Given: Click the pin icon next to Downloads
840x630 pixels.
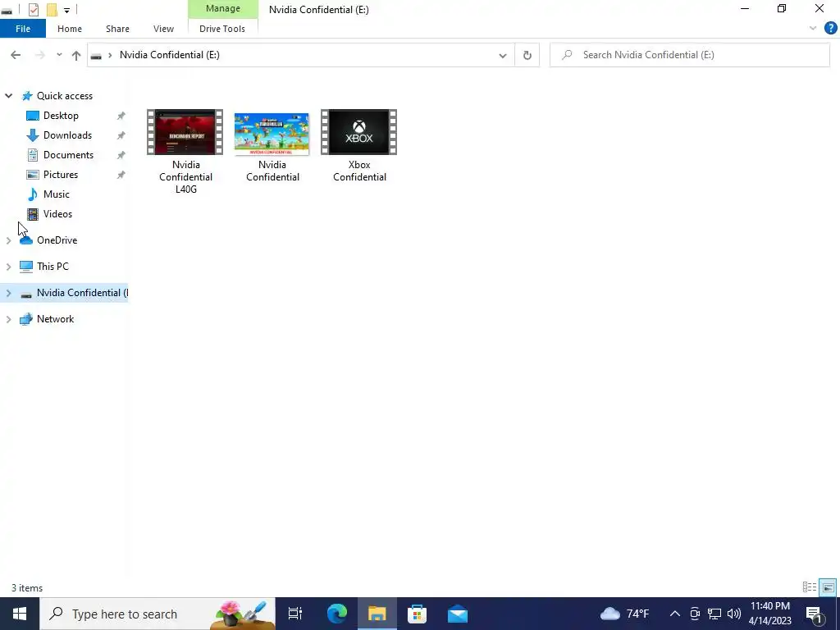Looking at the screenshot, I should pos(121,135).
